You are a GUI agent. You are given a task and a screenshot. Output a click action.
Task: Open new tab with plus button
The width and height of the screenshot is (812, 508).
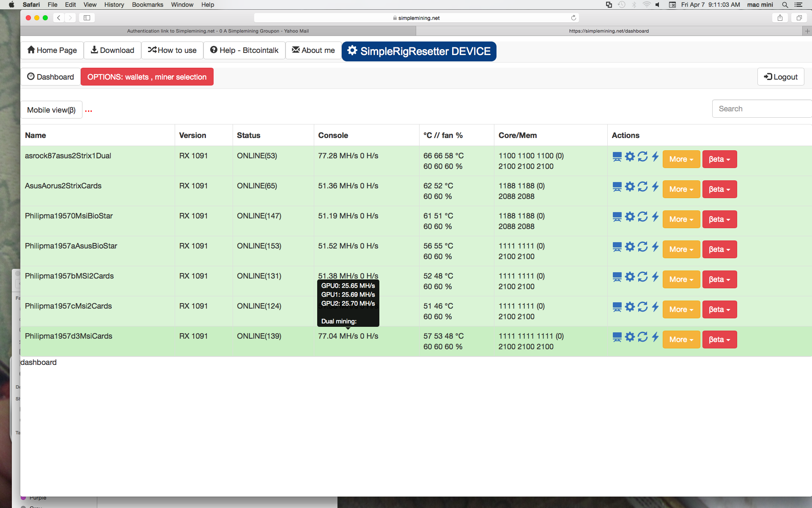coord(807,31)
